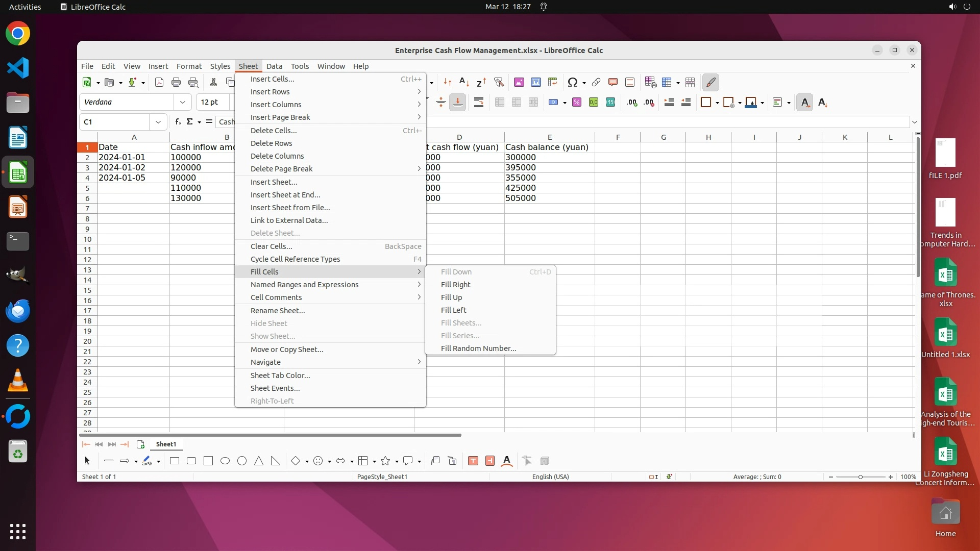Viewport: 980px width, 551px height.
Task: Open the font name dropdown
Action: click(x=182, y=102)
